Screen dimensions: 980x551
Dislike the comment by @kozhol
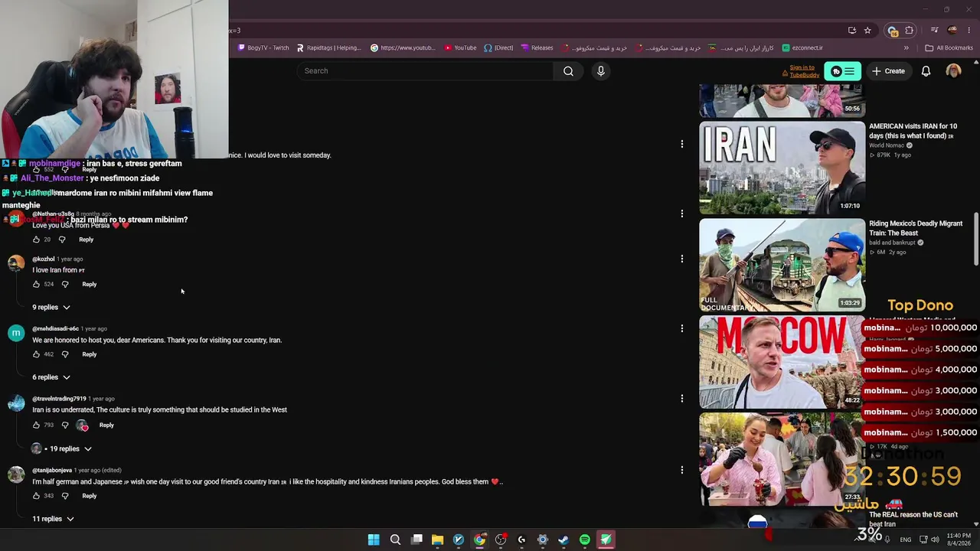(x=65, y=284)
